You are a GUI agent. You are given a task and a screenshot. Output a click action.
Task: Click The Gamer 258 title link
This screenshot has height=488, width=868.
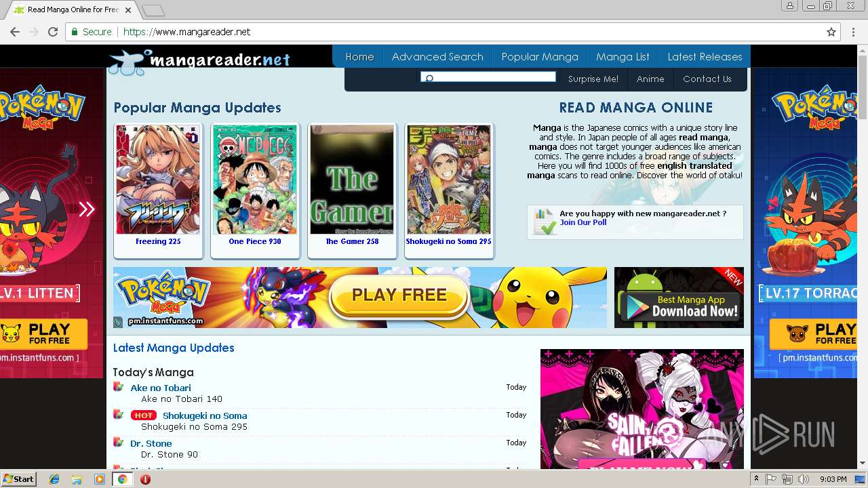click(352, 241)
